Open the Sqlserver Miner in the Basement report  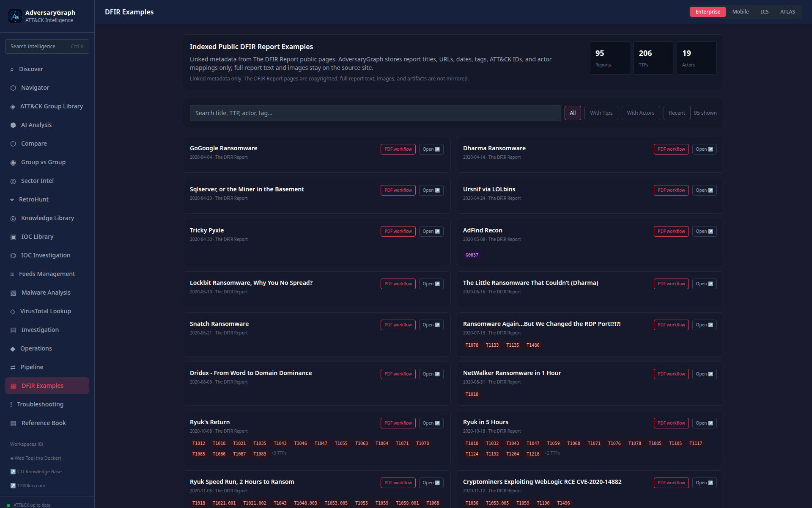(x=431, y=190)
